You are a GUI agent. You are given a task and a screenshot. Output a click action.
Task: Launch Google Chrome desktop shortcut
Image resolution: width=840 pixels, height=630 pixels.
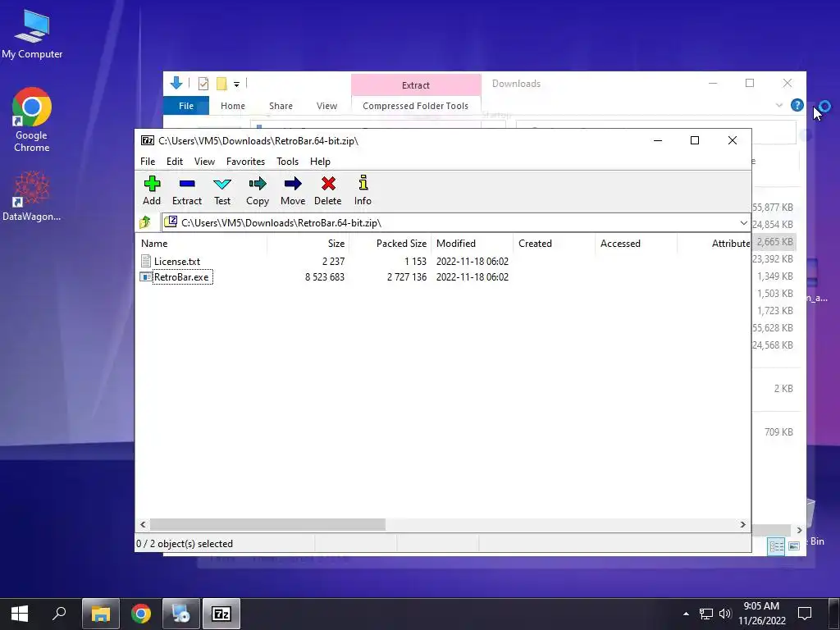(x=32, y=120)
